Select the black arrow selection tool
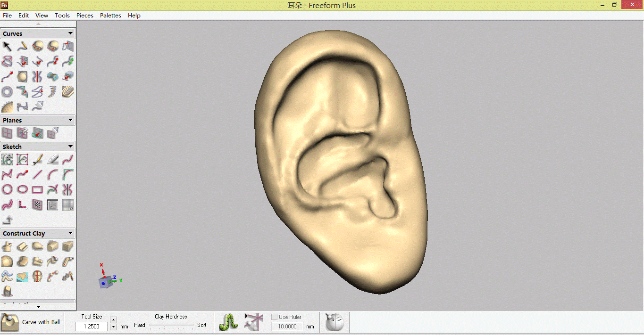 pyautogui.click(x=7, y=46)
